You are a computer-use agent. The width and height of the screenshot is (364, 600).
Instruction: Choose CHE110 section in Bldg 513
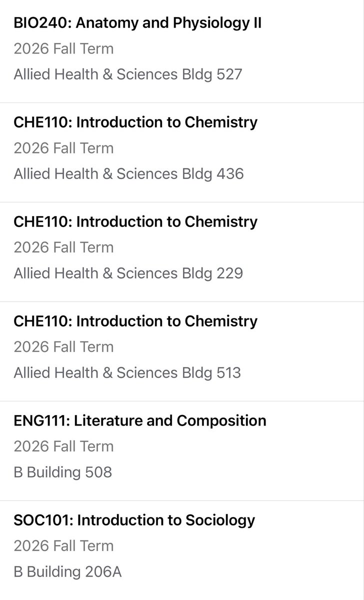click(182, 351)
